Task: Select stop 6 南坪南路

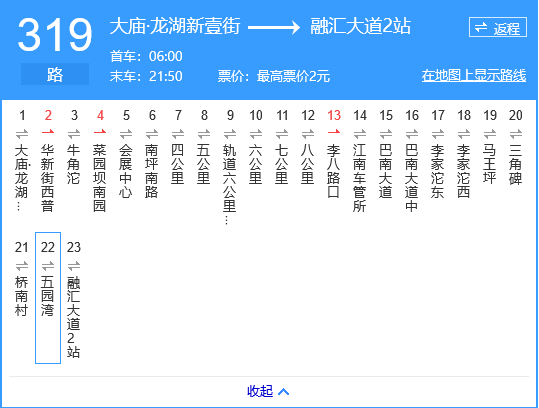Action: click(x=152, y=171)
